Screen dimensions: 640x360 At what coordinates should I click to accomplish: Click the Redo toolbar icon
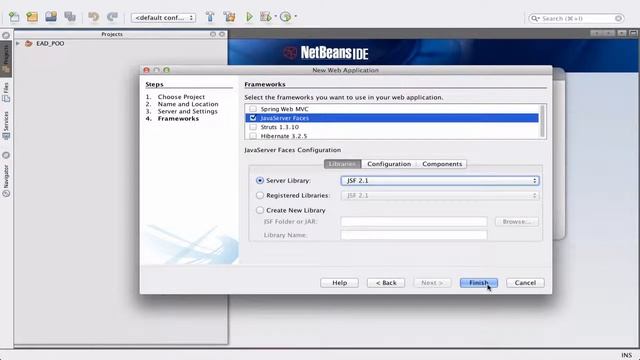pyautogui.click(x=112, y=17)
